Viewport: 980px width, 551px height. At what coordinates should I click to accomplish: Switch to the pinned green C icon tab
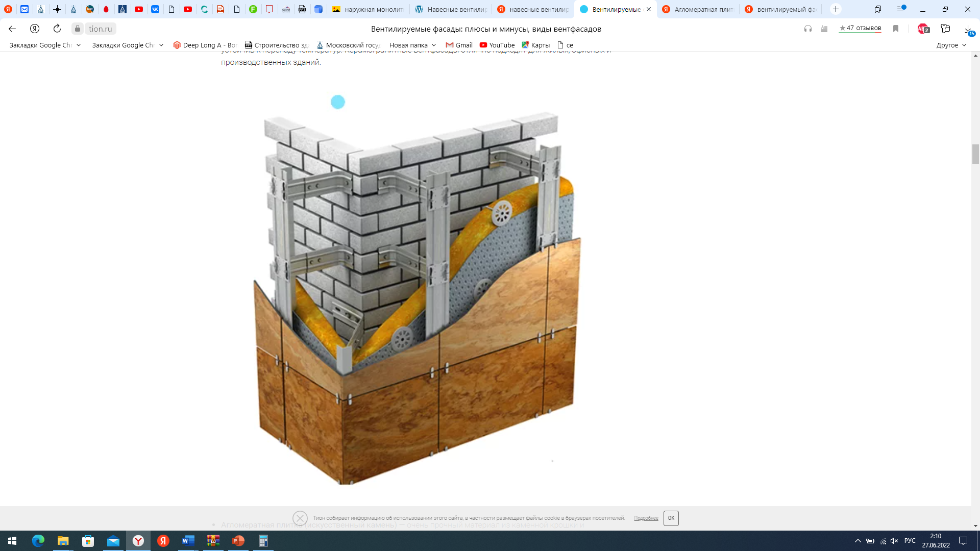point(204,9)
